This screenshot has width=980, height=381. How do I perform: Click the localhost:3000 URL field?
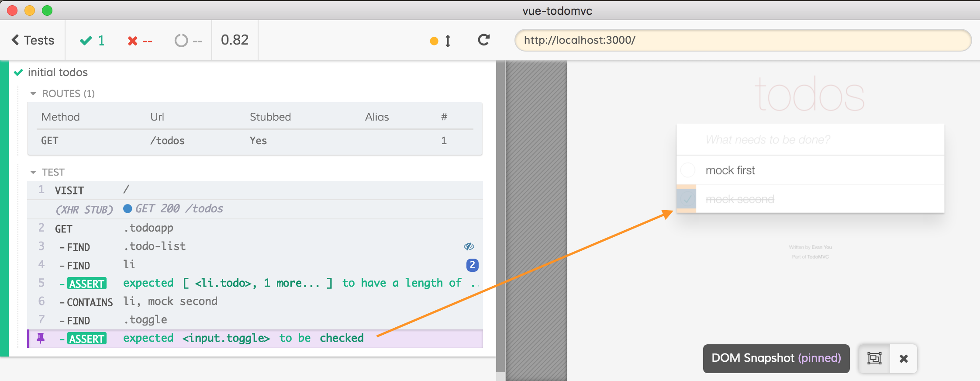click(742, 40)
